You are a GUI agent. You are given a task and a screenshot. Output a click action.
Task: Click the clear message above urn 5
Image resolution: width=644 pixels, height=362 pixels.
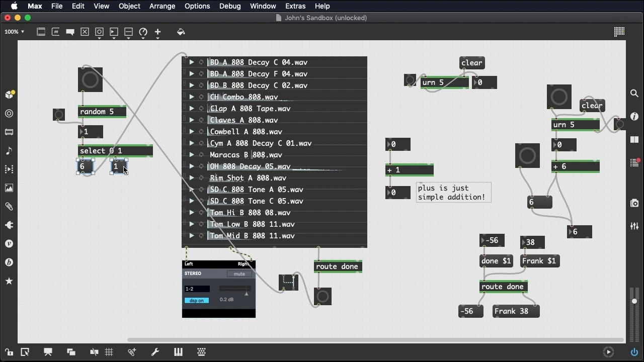point(472,63)
